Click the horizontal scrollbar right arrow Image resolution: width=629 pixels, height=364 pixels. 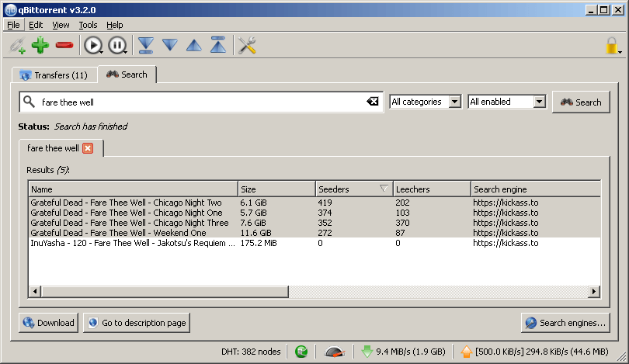pyautogui.click(x=594, y=292)
